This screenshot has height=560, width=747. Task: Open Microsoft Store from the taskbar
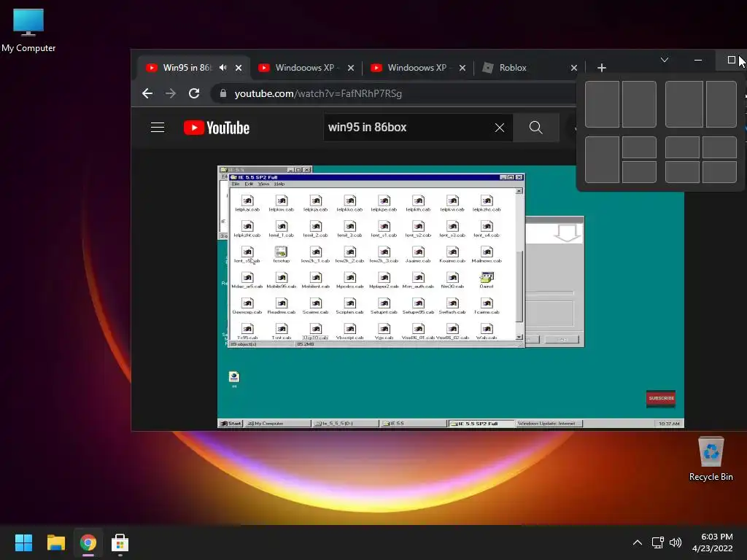tap(120, 542)
